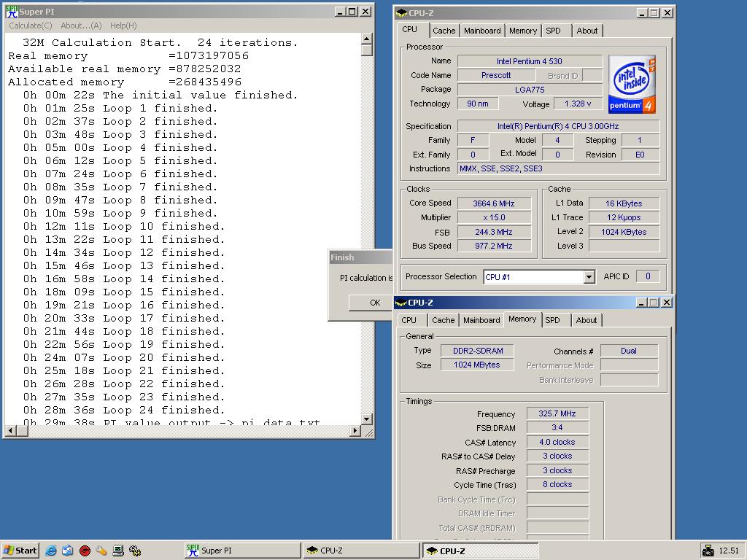
Task: Click the FSB:DRAM ratio 3:4
Action: 557,427
